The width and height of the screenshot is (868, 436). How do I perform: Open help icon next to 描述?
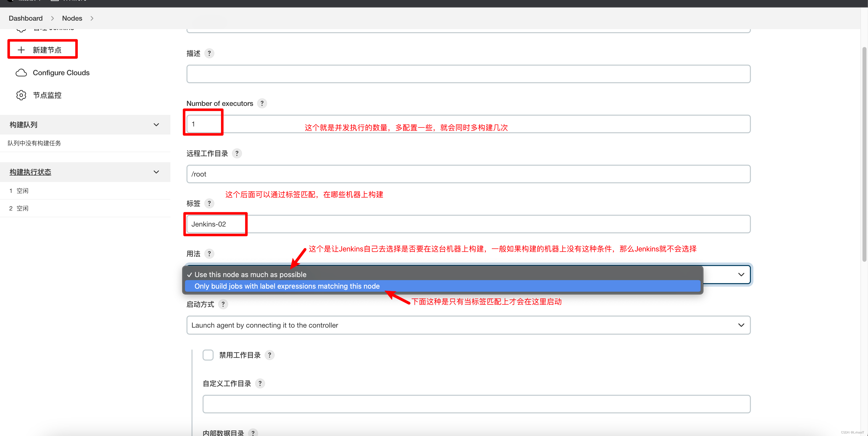pyautogui.click(x=209, y=53)
